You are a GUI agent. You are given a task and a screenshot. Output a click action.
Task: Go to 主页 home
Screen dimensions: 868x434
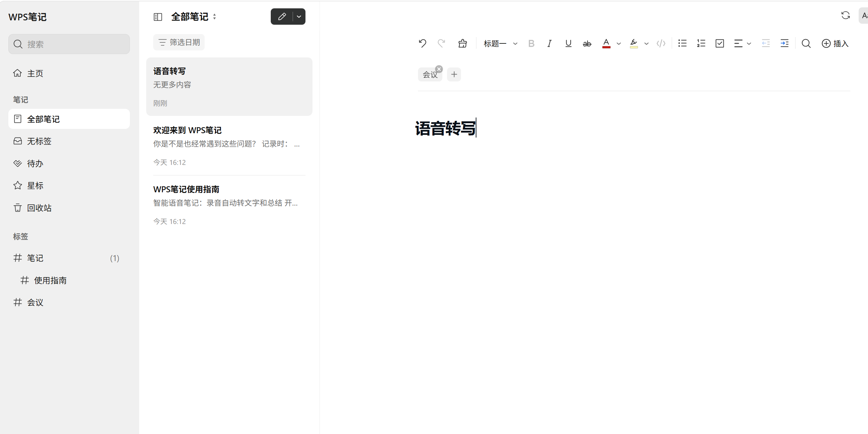coord(69,73)
